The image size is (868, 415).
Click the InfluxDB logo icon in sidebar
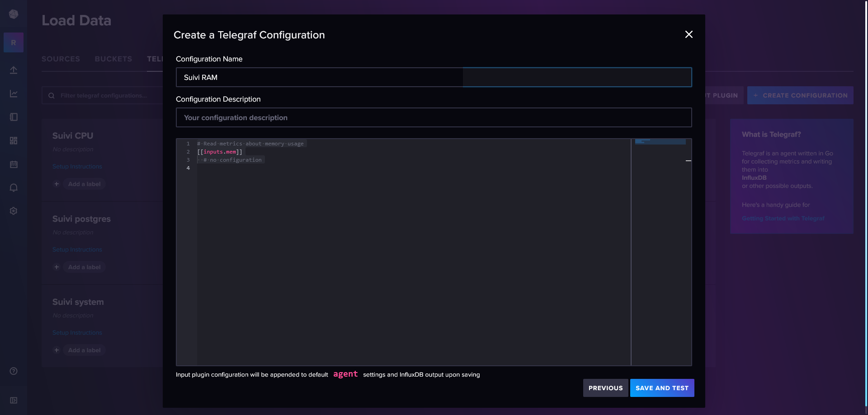click(14, 14)
